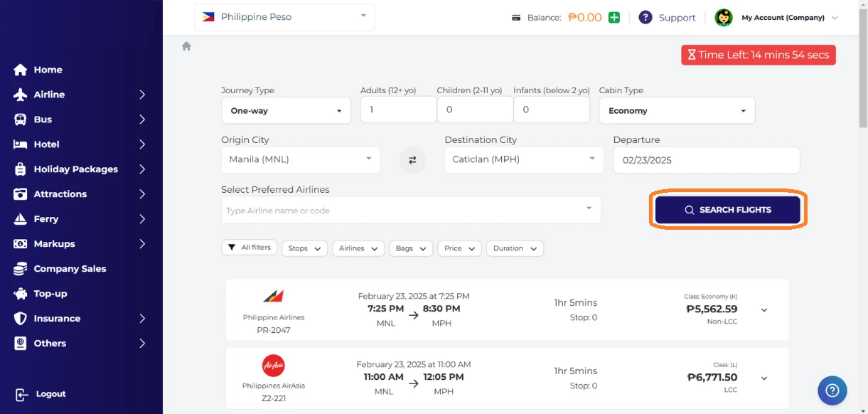Expand the Philippine Airlines flight details
This screenshot has height=414, width=868.
tap(764, 310)
